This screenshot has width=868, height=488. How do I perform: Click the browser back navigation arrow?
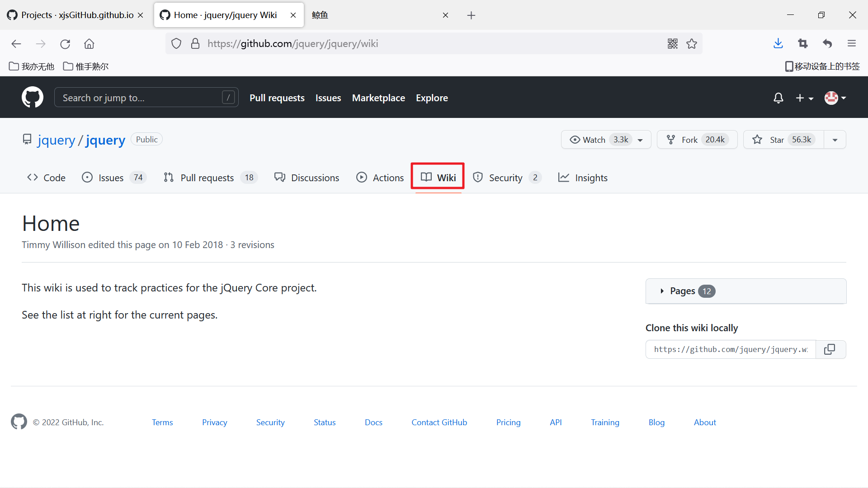(x=16, y=43)
